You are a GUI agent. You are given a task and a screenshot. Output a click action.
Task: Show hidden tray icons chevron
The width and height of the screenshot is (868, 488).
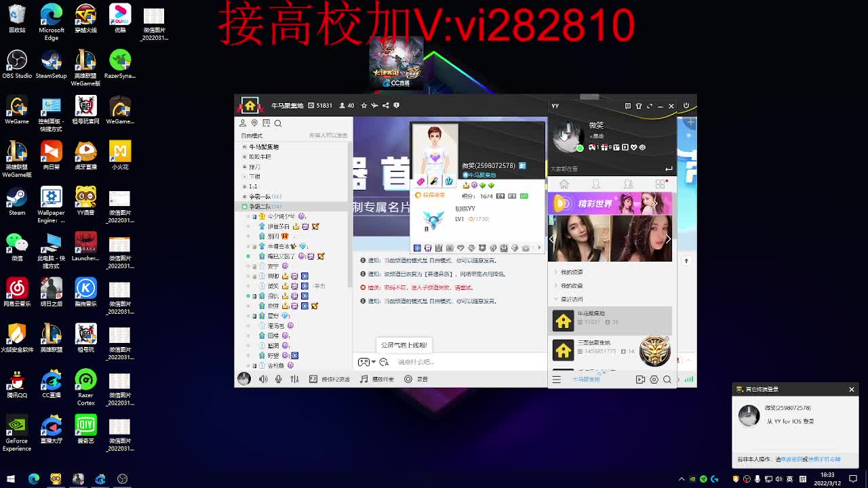[x=682, y=479]
